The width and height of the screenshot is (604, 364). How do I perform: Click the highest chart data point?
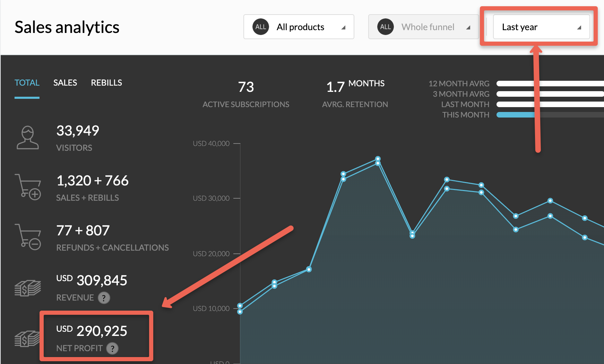pyautogui.click(x=378, y=159)
